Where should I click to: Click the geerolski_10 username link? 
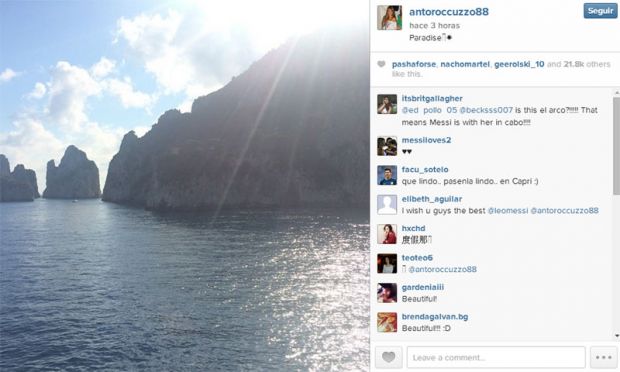pos(519,64)
